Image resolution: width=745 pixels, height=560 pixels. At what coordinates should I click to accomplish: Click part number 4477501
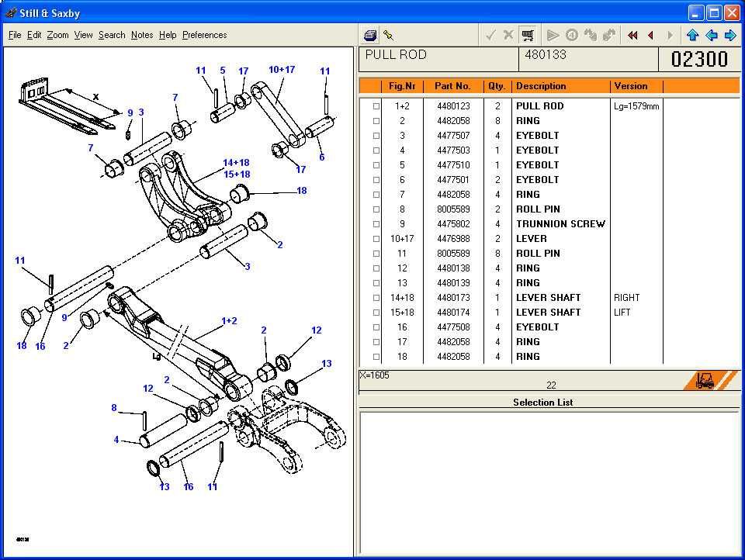[x=453, y=180]
